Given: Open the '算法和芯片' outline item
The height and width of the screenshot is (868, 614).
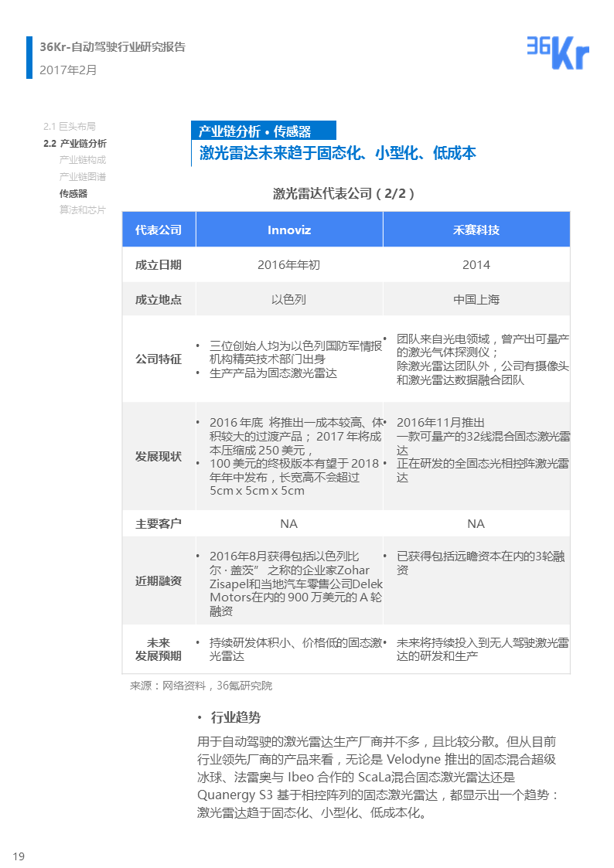Looking at the screenshot, I should 83,209.
